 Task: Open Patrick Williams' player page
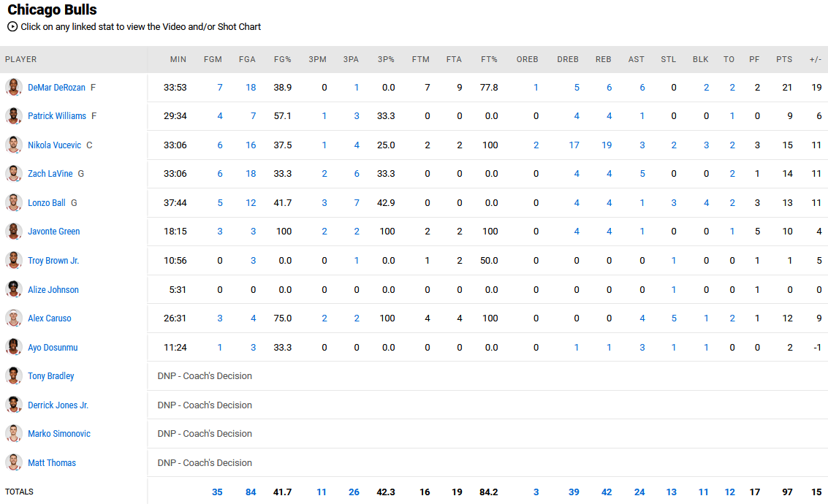pos(57,115)
